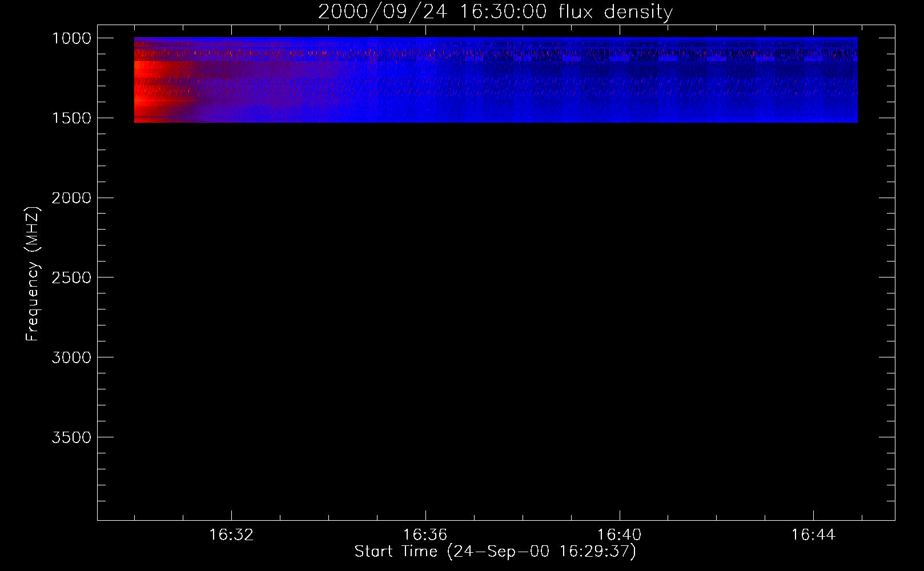
Task: Click the 16:44 time tick label
Action: coord(813,535)
